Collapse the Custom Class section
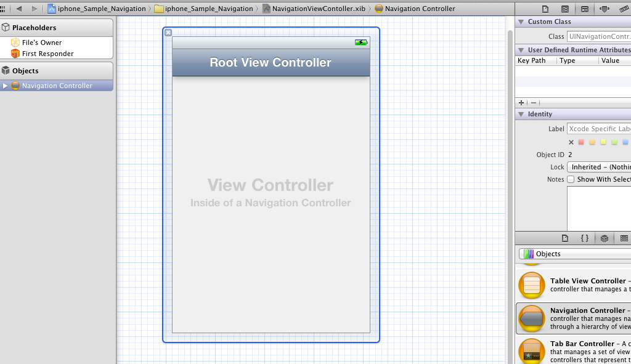Screen dimensions: 631x364 521,22
